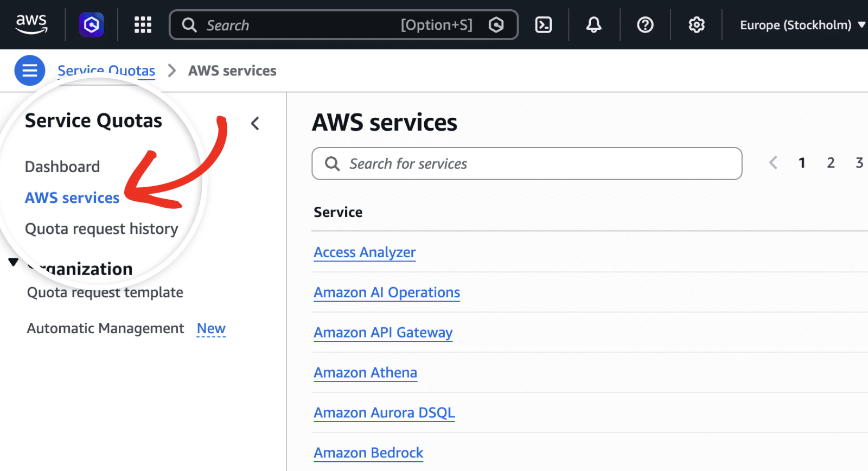Image resolution: width=868 pixels, height=471 pixels.
Task: Open the Amazon Athena service link
Action: coord(366,373)
